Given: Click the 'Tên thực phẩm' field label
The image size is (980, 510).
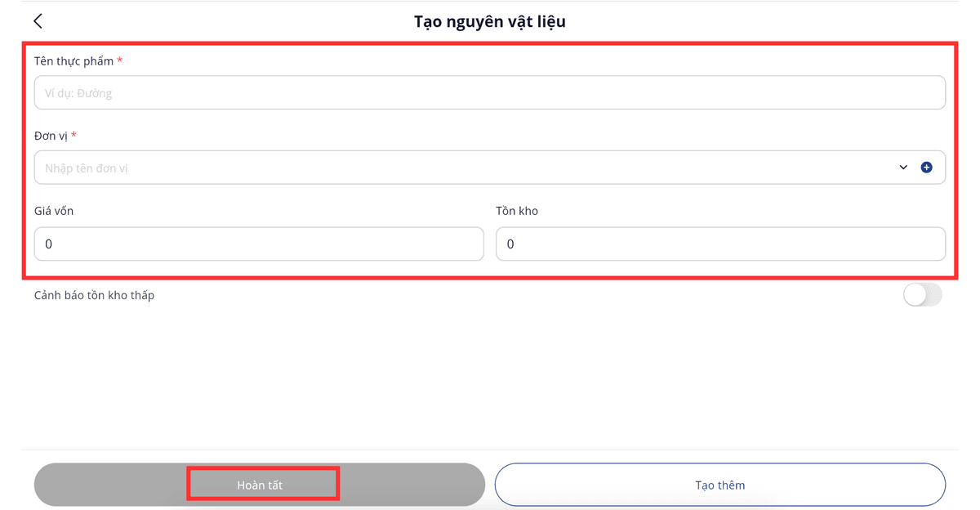Looking at the screenshot, I should [x=73, y=61].
